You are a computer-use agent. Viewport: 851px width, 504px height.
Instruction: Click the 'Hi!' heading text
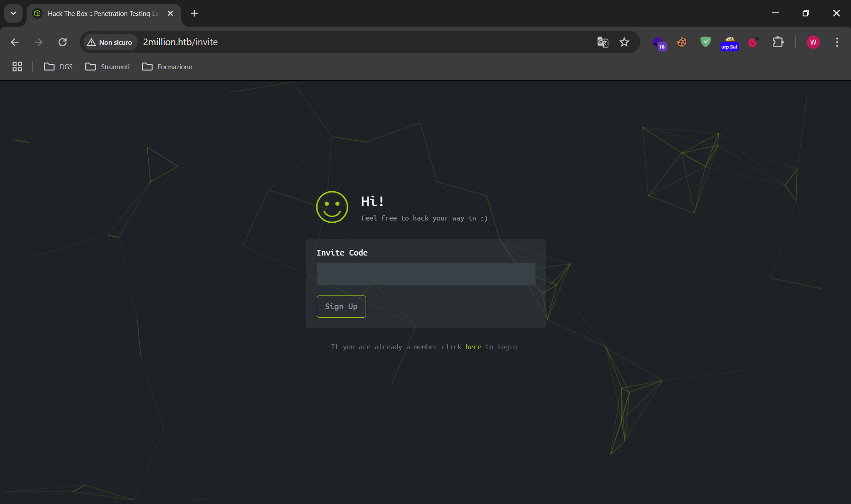coord(372,201)
